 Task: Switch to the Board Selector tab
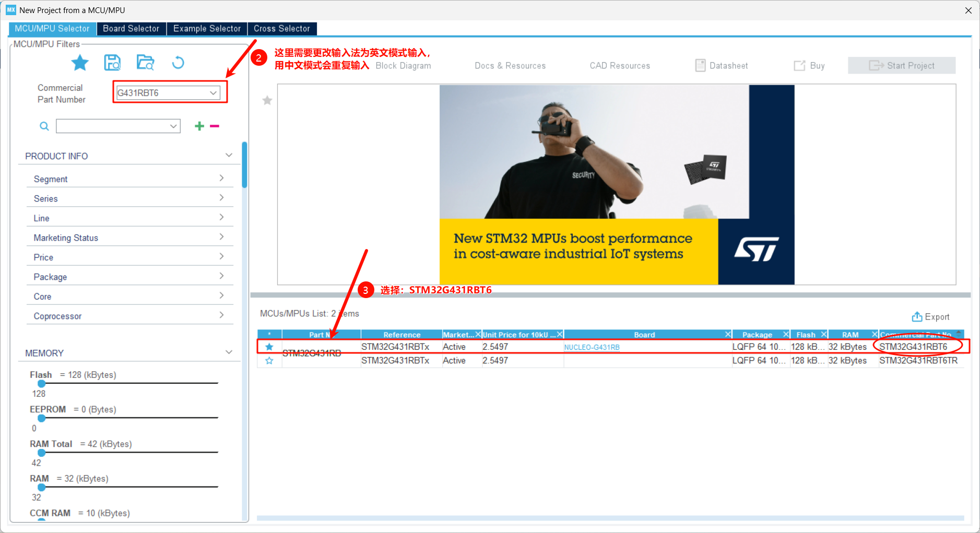click(131, 29)
